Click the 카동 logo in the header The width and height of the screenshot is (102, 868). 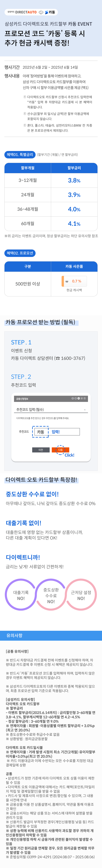(x=50, y=12)
